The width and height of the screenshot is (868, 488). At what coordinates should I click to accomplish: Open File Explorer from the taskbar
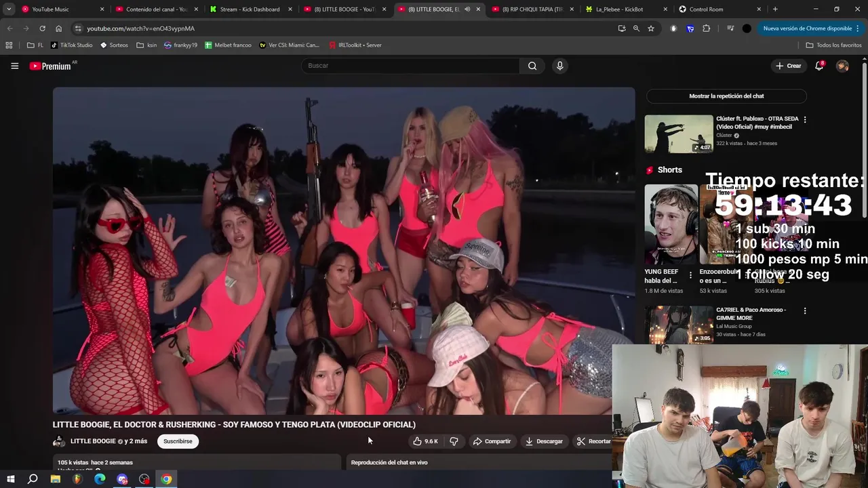(55, 479)
